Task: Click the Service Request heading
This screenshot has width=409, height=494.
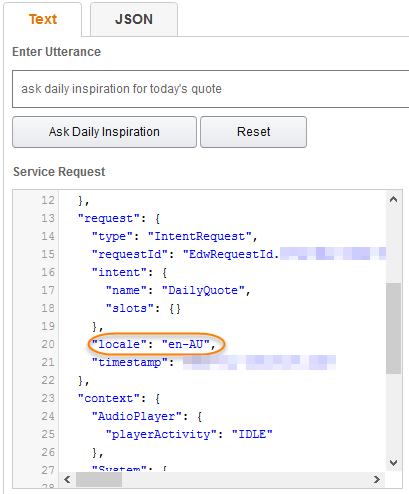Action: tap(59, 172)
